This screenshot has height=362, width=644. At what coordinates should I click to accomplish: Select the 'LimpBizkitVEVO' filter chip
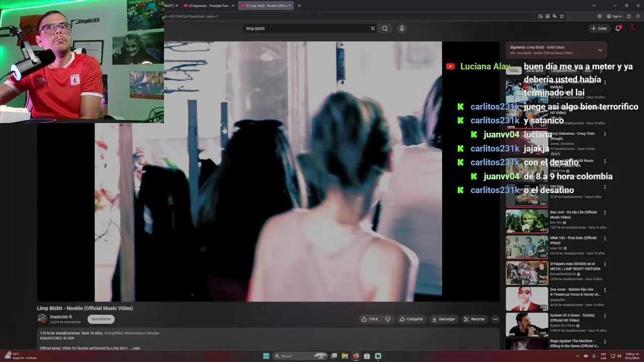tap(565, 70)
